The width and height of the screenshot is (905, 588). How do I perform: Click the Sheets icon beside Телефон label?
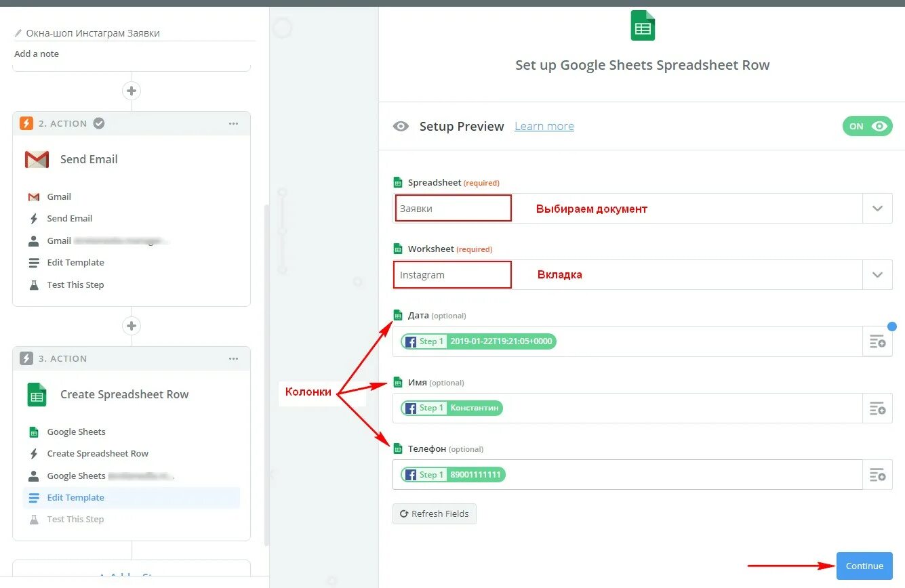click(x=398, y=448)
